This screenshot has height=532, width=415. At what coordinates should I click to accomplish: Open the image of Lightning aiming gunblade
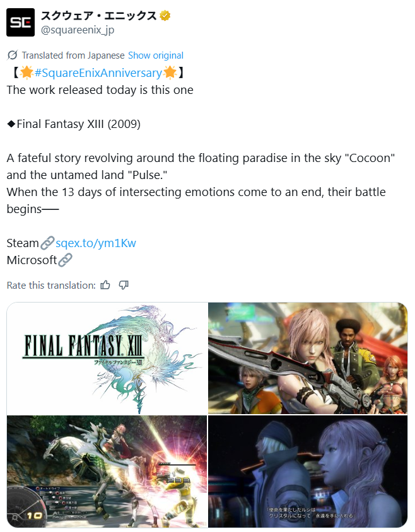[x=308, y=358]
